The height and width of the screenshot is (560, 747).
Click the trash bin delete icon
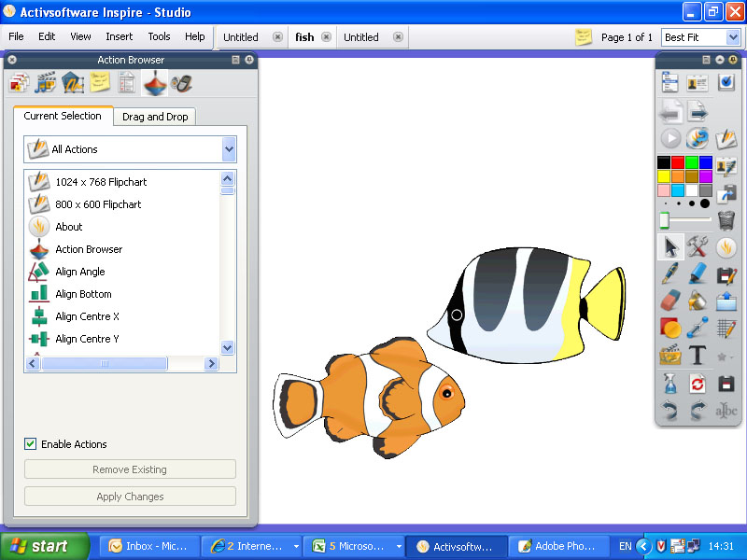tap(726, 220)
